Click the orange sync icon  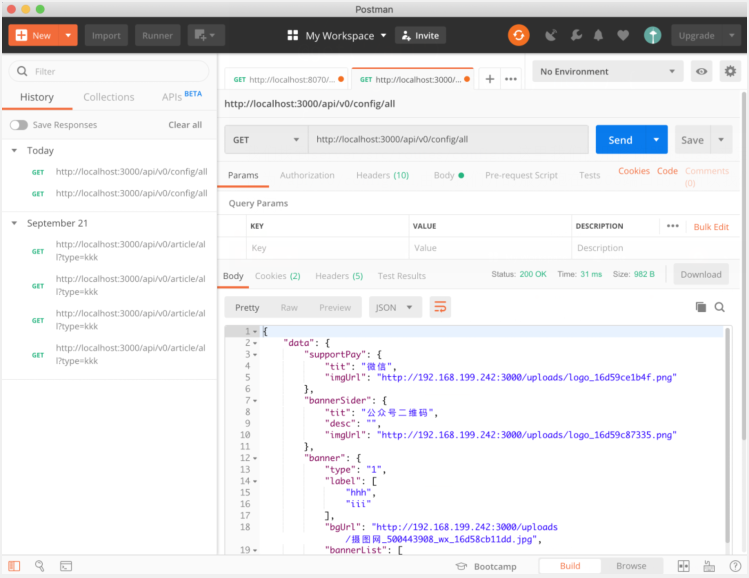point(518,35)
